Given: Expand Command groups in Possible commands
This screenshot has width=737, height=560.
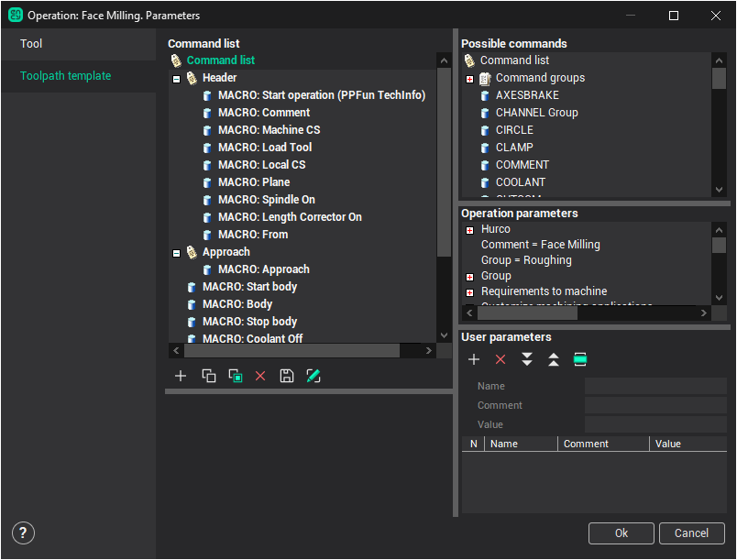Looking at the screenshot, I should pos(469,79).
